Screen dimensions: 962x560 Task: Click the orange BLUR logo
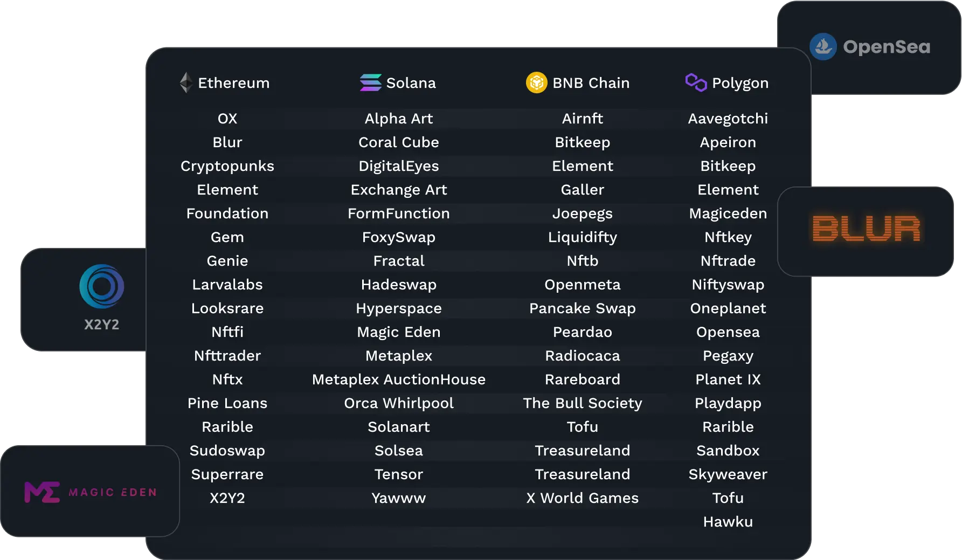point(866,229)
